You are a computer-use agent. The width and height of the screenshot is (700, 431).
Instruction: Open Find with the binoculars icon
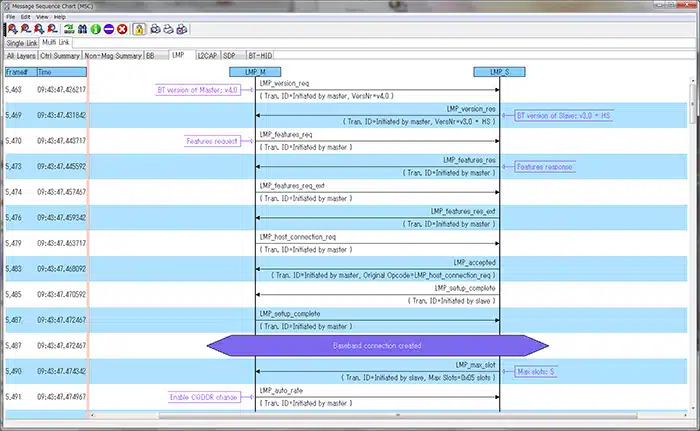point(80,30)
